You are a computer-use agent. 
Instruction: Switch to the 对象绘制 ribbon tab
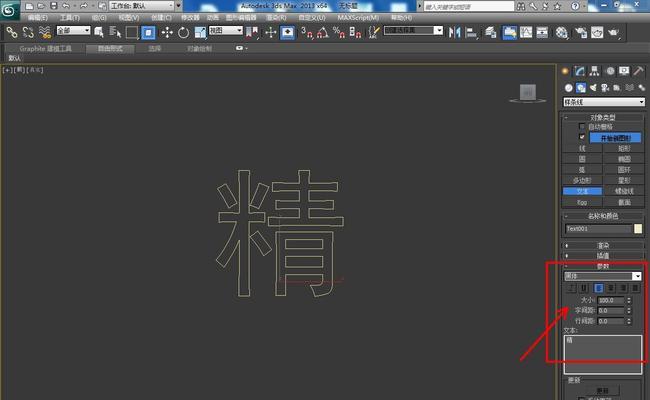click(199, 48)
